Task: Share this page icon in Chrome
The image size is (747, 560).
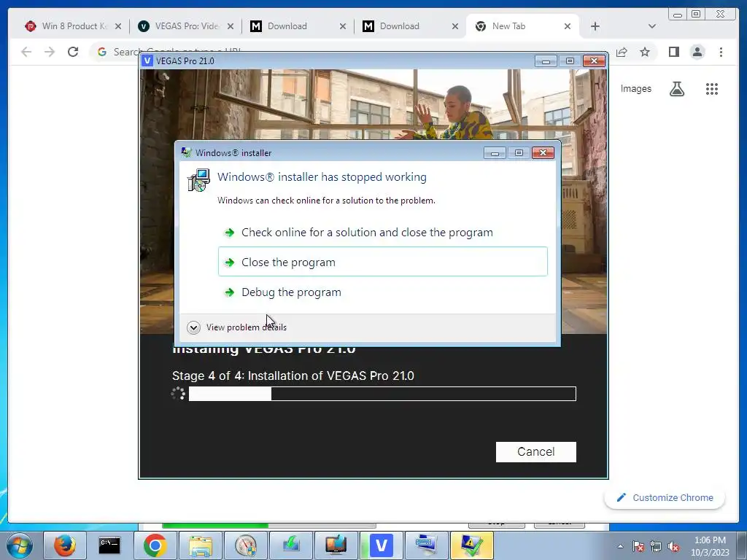Action: click(x=622, y=52)
